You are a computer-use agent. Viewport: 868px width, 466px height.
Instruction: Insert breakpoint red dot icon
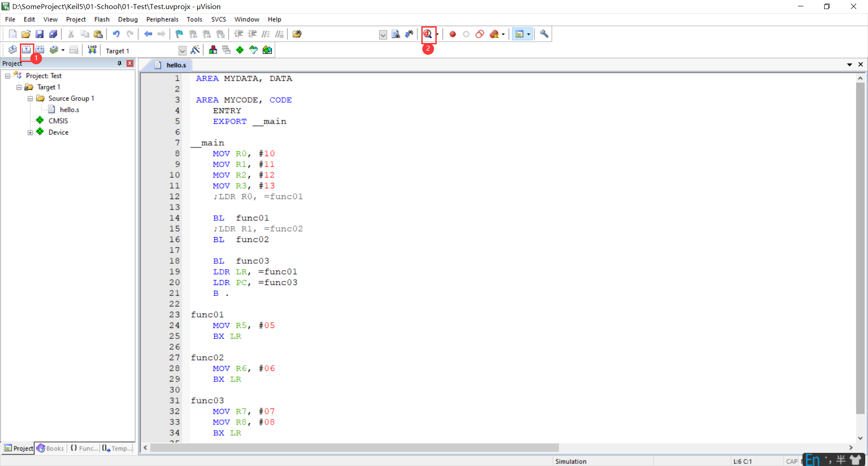[x=453, y=34]
